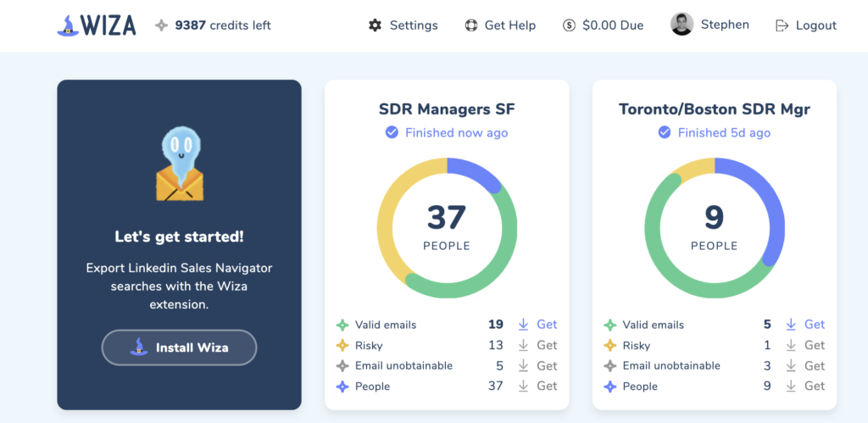Click the $0.00 Due balance
868x423 pixels.
point(613,25)
